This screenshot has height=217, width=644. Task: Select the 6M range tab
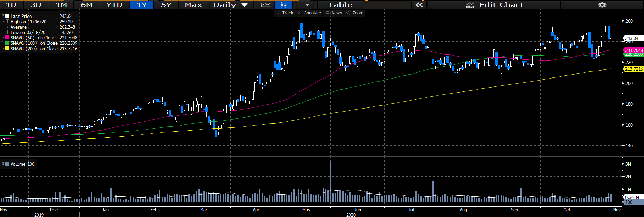click(86, 5)
